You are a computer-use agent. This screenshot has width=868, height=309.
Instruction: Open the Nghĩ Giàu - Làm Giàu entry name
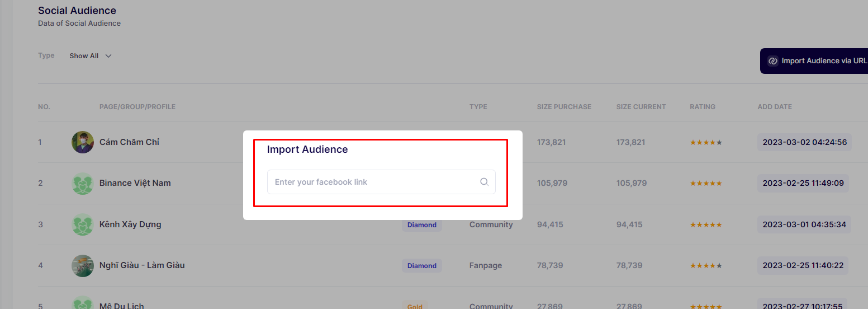[x=142, y=265]
